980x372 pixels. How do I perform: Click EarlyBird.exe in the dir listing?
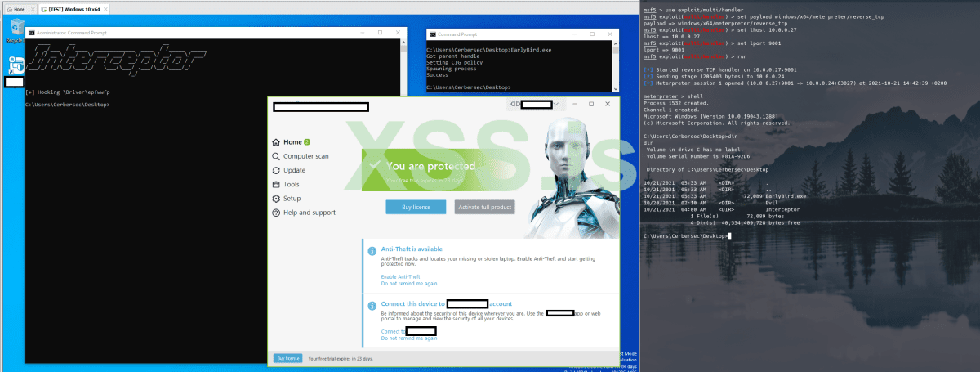[786, 196]
